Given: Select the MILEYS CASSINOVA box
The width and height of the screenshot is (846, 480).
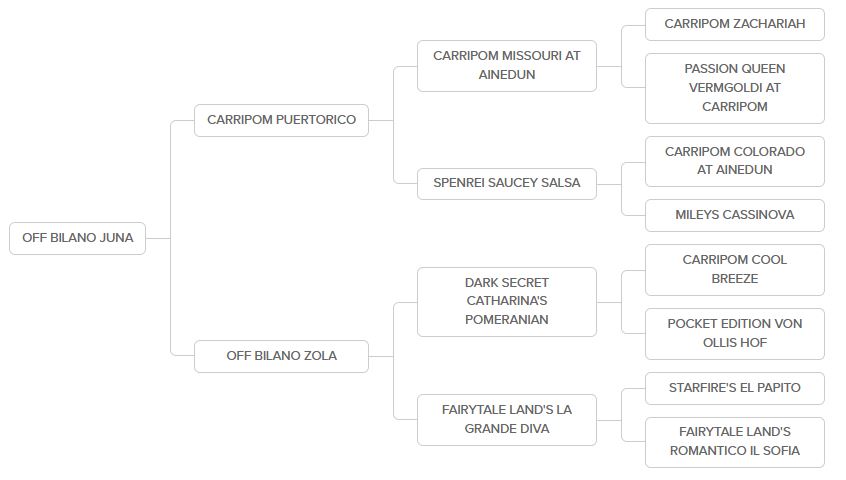Looking at the screenshot, I should (x=734, y=215).
